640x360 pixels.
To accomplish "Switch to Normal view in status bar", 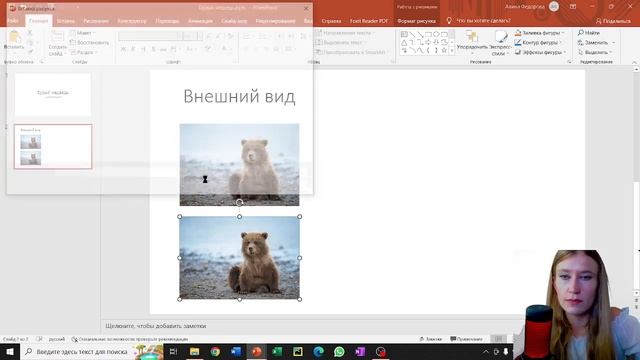I will (x=498, y=339).
